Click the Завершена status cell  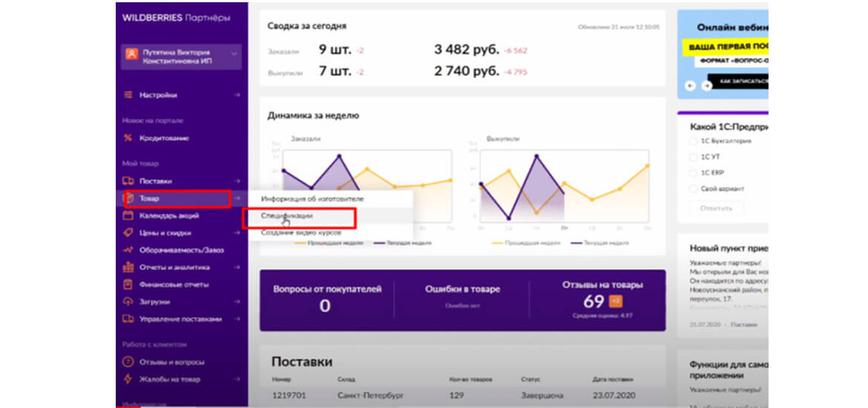pyautogui.click(x=542, y=396)
